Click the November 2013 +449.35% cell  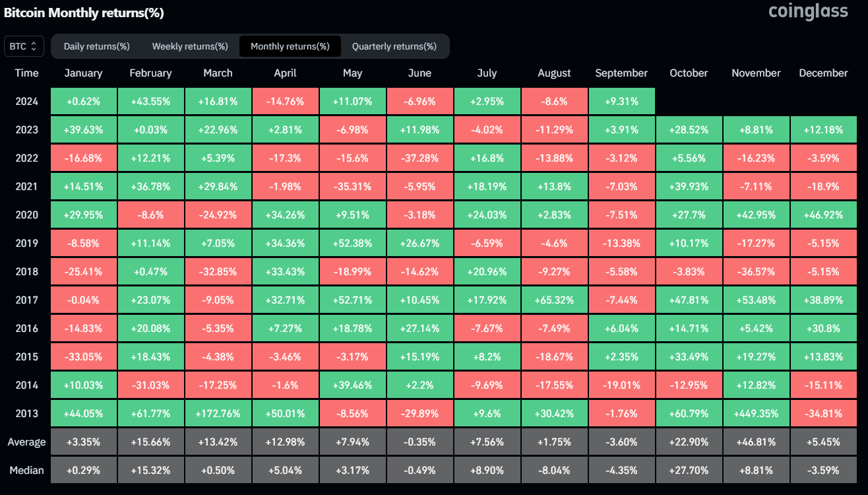click(756, 414)
